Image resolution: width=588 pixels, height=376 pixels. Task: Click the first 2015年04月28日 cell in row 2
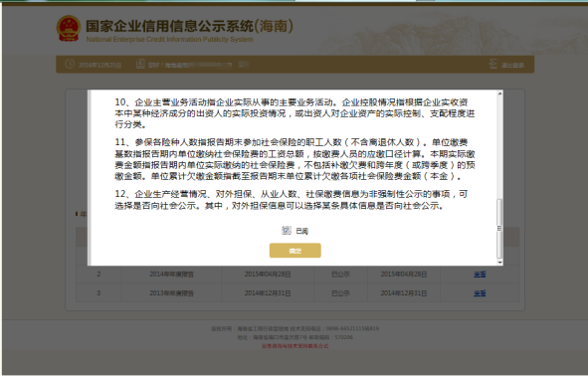point(268,275)
